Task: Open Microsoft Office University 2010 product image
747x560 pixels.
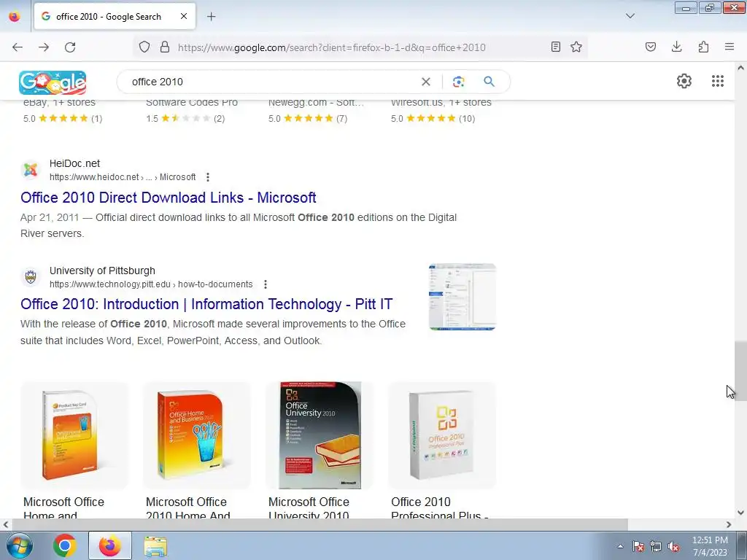Action: pyautogui.click(x=320, y=435)
